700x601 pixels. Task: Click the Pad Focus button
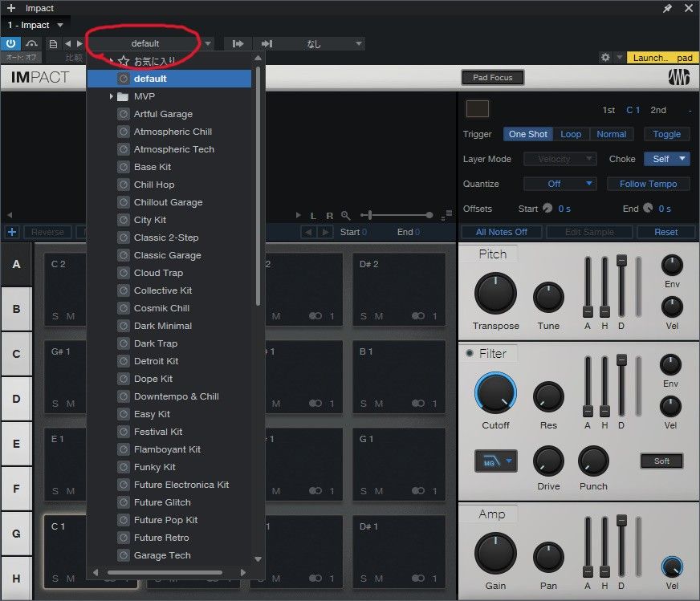(x=492, y=77)
